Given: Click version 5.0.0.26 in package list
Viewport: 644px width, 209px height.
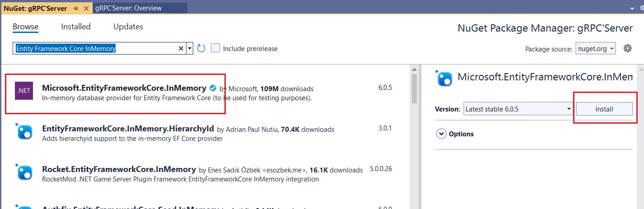Looking at the screenshot, I should click(x=381, y=170).
